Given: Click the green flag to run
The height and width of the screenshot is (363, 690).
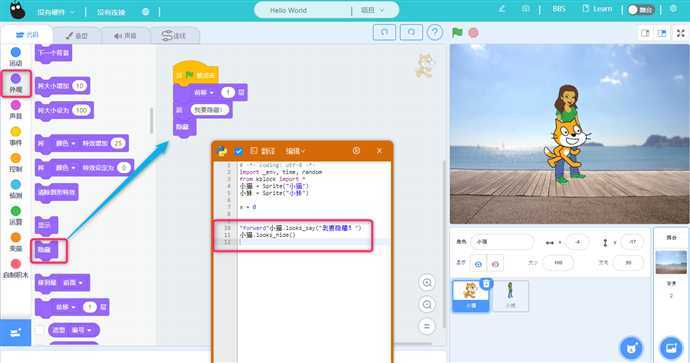Looking at the screenshot, I should coord(457,33).
